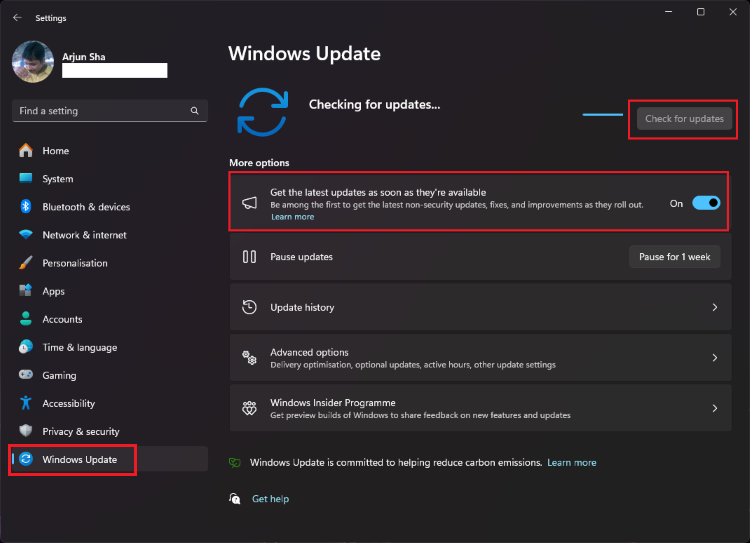750x543 pixels.
Task: Click the green carbon emissions leaf icon
Action: coord(235,462)
